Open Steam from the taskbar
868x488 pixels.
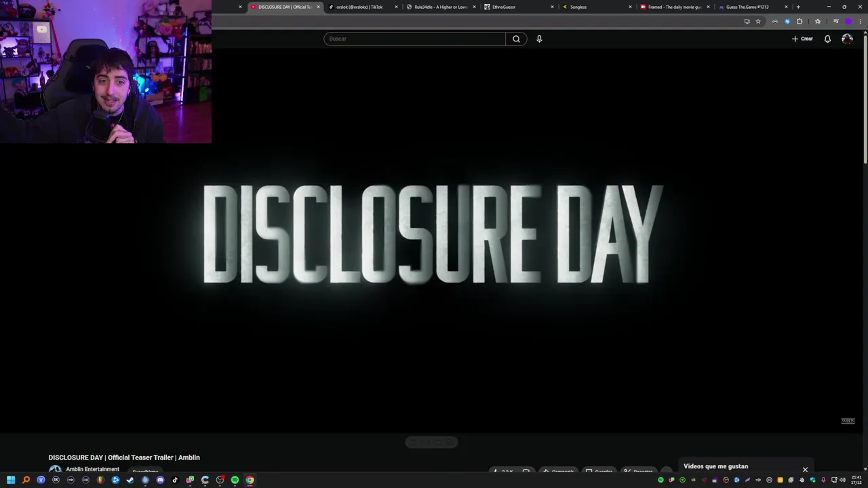(x=130, y=480)
